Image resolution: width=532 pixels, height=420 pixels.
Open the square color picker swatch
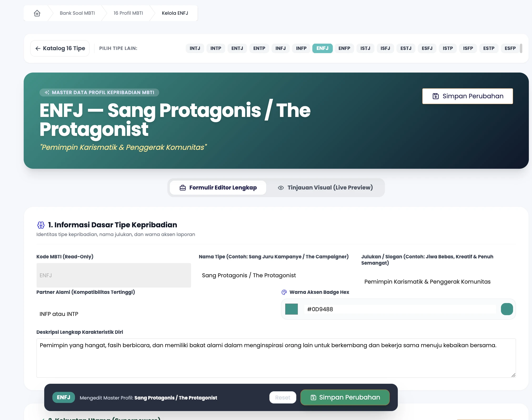coord(292,309)
